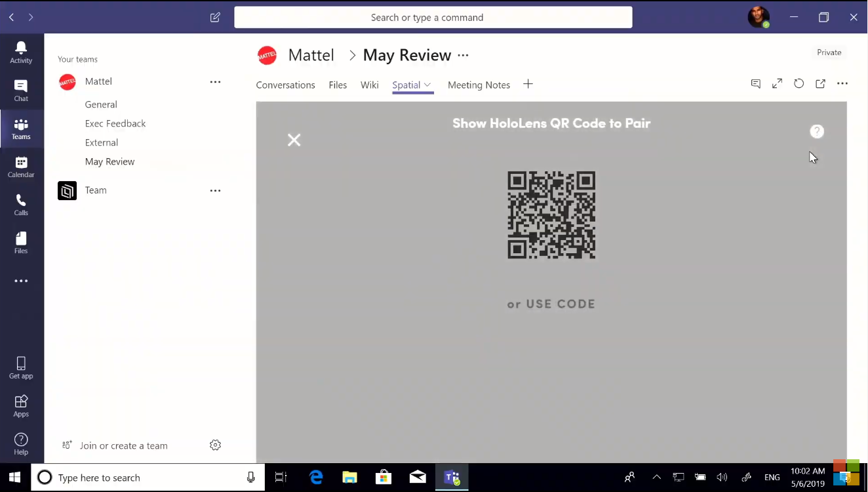This screenshot has width=868, height=492.
Task: Open the Activity feed
Action: point(21,52)
